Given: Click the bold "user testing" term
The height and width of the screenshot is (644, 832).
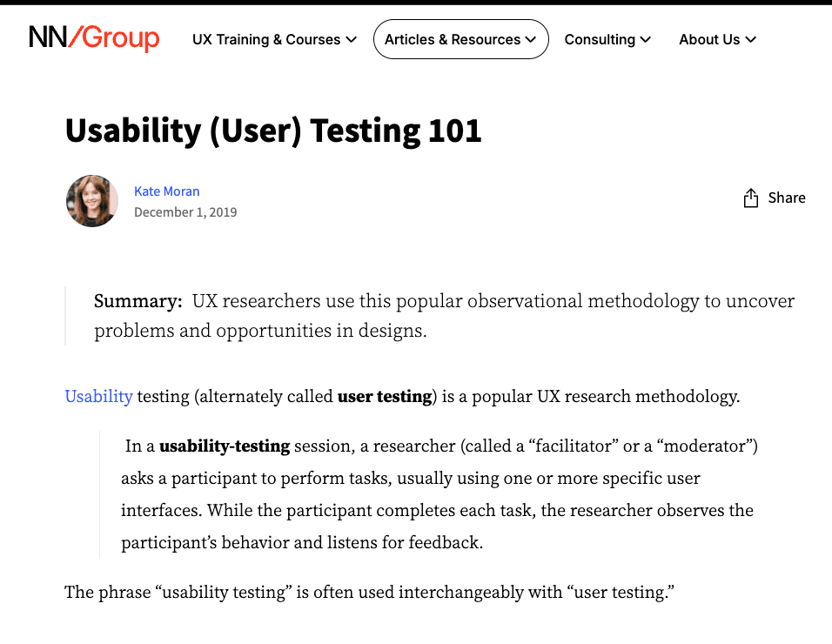Looking at the screenshot, I should pos(385,397).
